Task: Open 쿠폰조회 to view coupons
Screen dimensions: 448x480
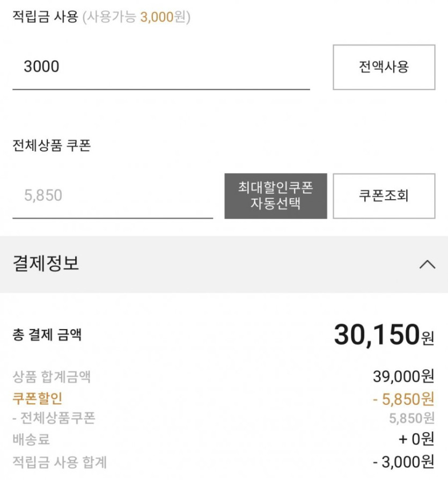Action: (x=384, y=195)
